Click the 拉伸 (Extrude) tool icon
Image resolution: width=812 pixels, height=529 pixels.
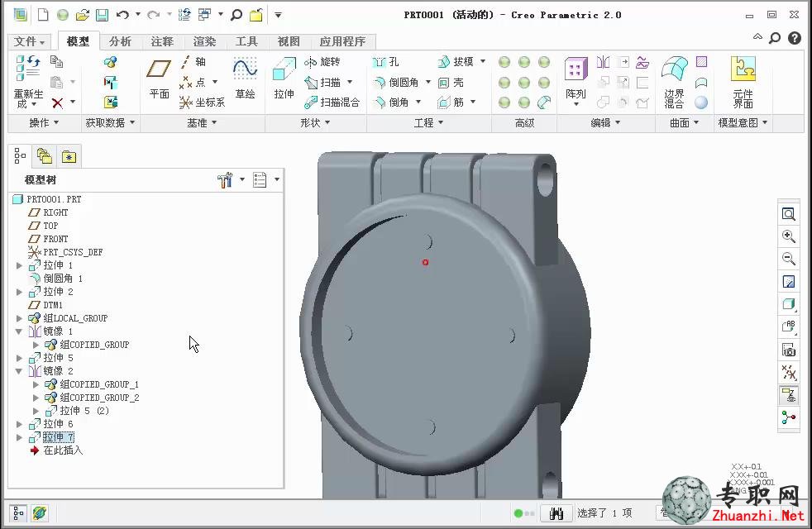284,69
